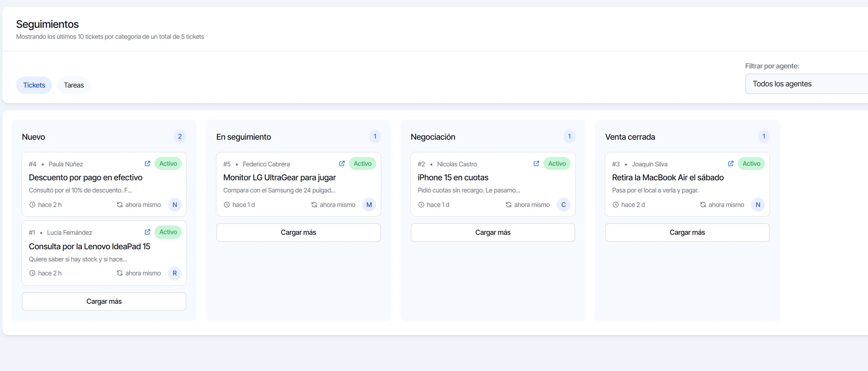Viewport: 868px width, 371px height.
Task: Click count badge 2 in Nuevo column
Action: [x=180, y=137]
